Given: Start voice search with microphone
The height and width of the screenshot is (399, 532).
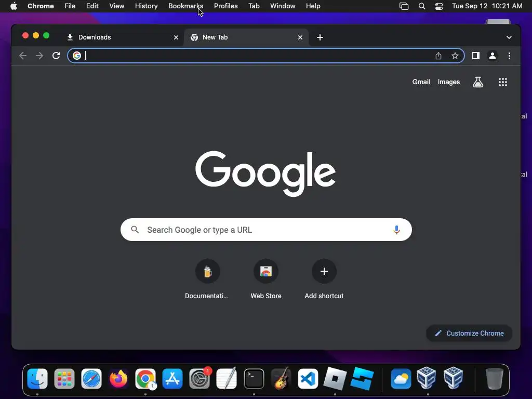Looking at the screenshot, I should pyautogui.click(x=396, y=230).
